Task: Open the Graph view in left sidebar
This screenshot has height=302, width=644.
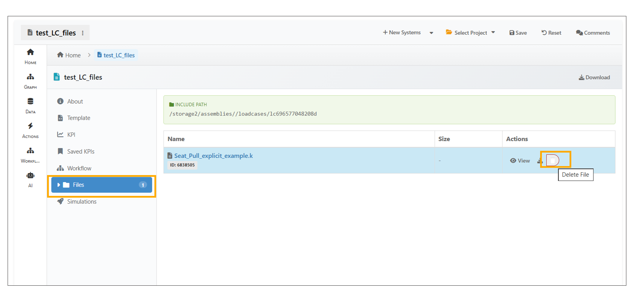Action: coord(30,81)
